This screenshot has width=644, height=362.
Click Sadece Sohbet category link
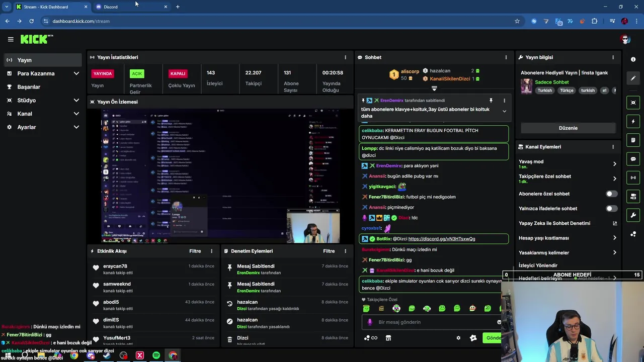tap(552, 82)
